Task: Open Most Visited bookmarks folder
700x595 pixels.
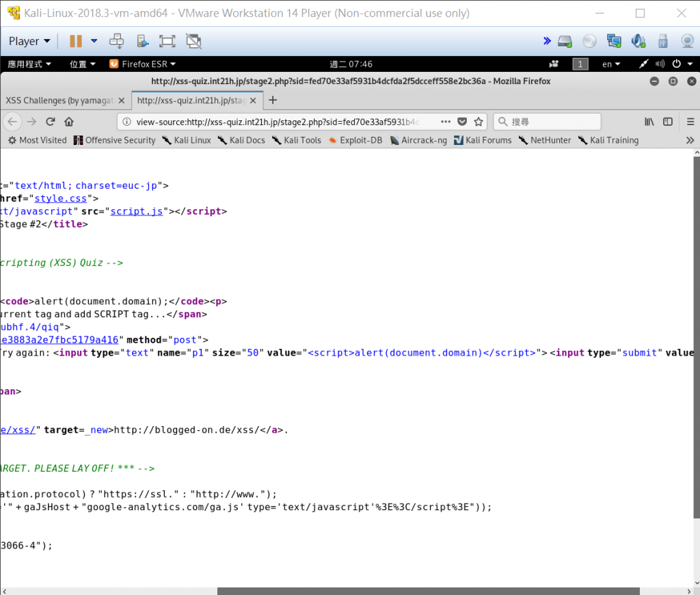Action: (38, 140)
